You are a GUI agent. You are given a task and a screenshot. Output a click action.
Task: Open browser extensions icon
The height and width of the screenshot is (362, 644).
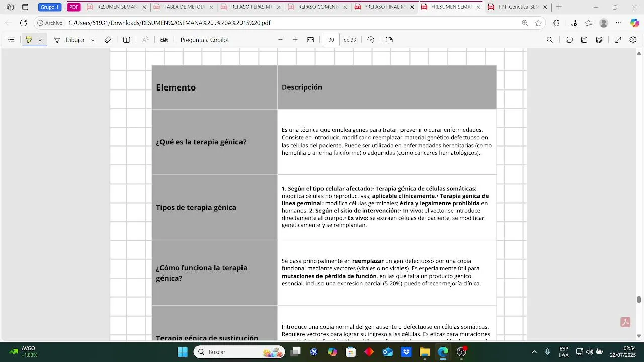pyautogui.click(x=556, y=23)
